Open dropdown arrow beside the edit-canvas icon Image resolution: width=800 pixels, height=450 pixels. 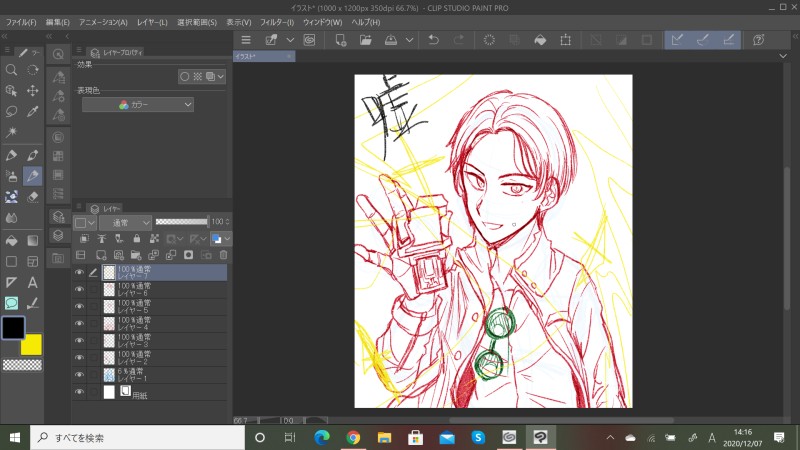(290, 40)
